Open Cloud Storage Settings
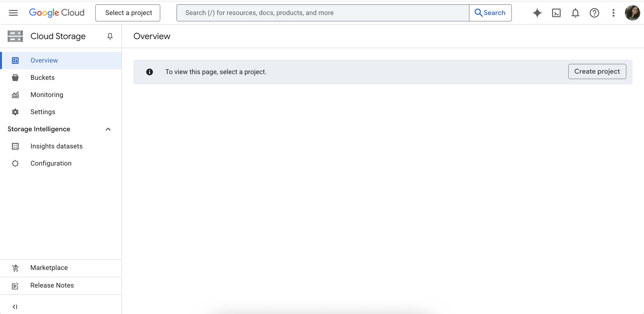This screenshot has height=314, width=644. point(43,112)
